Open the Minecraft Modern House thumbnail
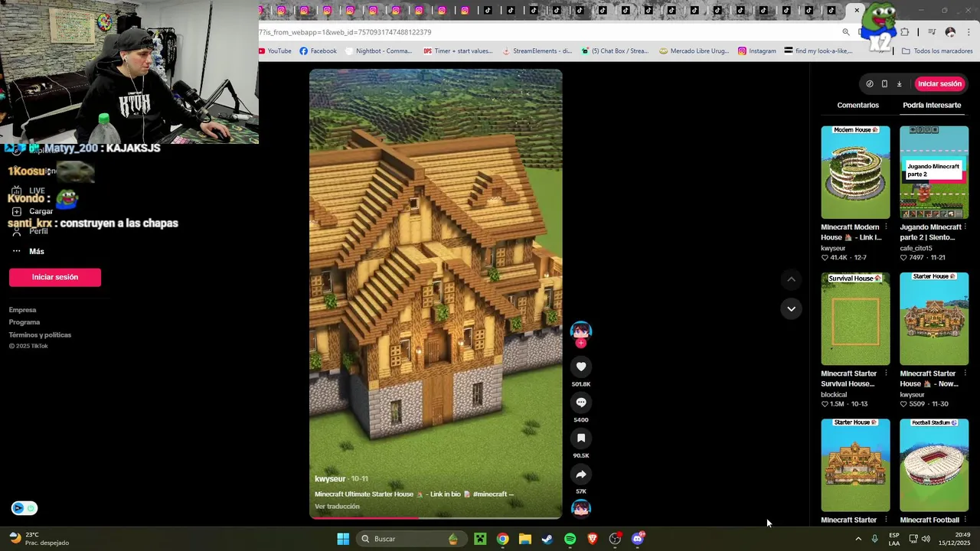This screenshot has height=551, width=980. [855, 172]
